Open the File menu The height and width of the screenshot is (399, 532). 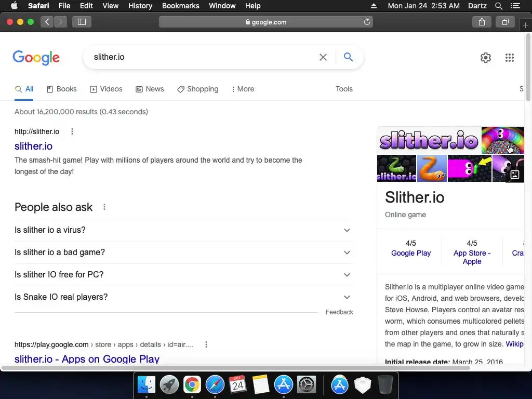point(64,6)
